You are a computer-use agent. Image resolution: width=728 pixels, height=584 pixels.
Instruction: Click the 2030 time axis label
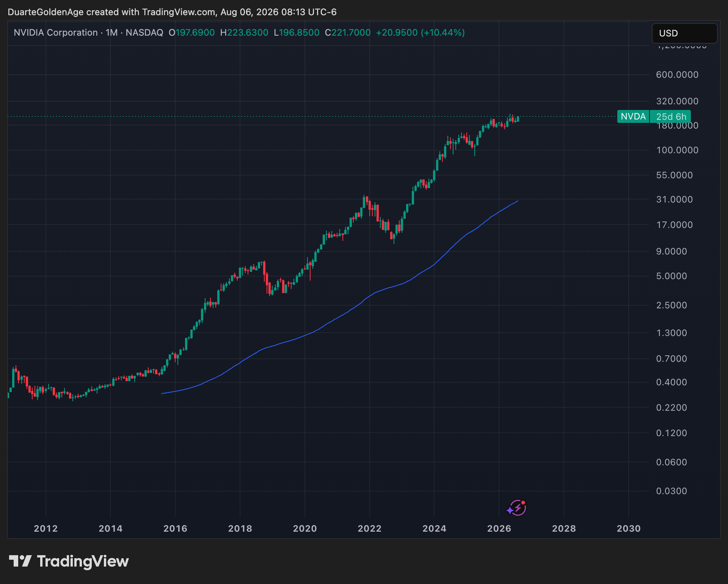click(629, 529)
